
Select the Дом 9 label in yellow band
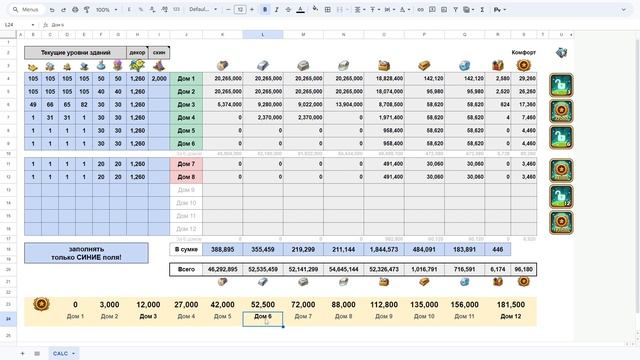[384, 316]
